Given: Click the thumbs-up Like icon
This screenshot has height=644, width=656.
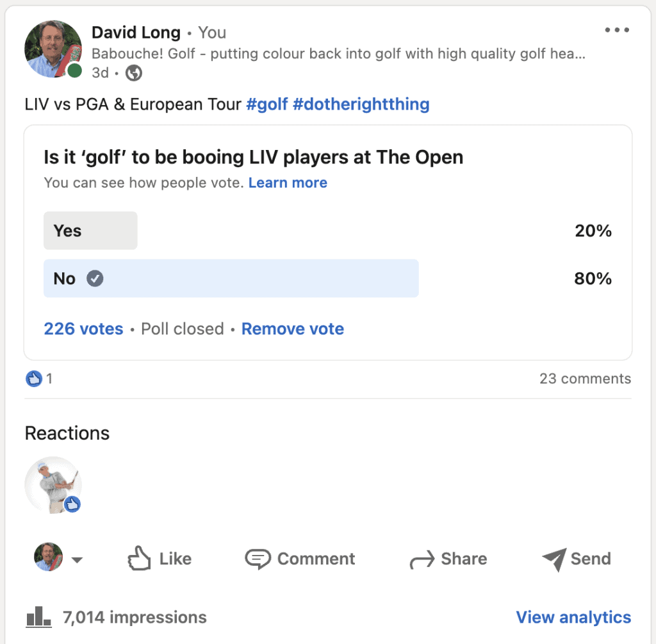Looking at the screenshot, I should (139, 559).
